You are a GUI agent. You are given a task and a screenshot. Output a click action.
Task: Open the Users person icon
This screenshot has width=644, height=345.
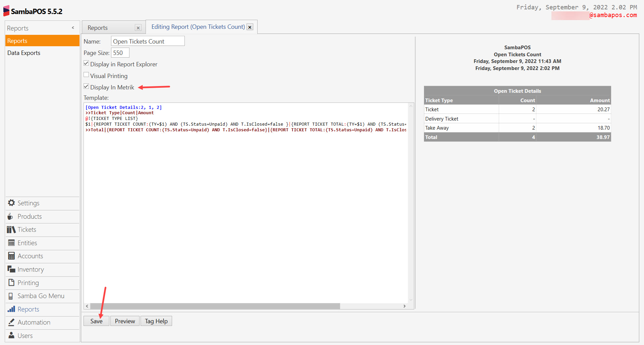pyautogui.click(x=11, y=335)
